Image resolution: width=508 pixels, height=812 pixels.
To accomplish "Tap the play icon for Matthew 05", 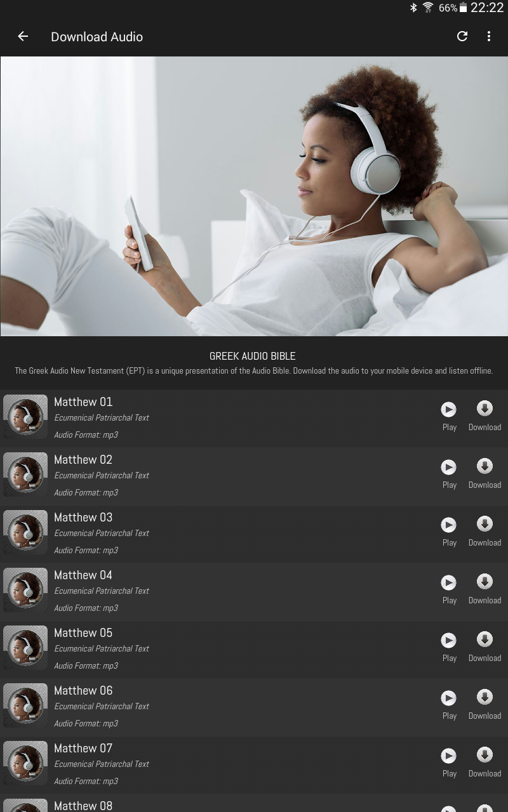I will pos(449,640).
